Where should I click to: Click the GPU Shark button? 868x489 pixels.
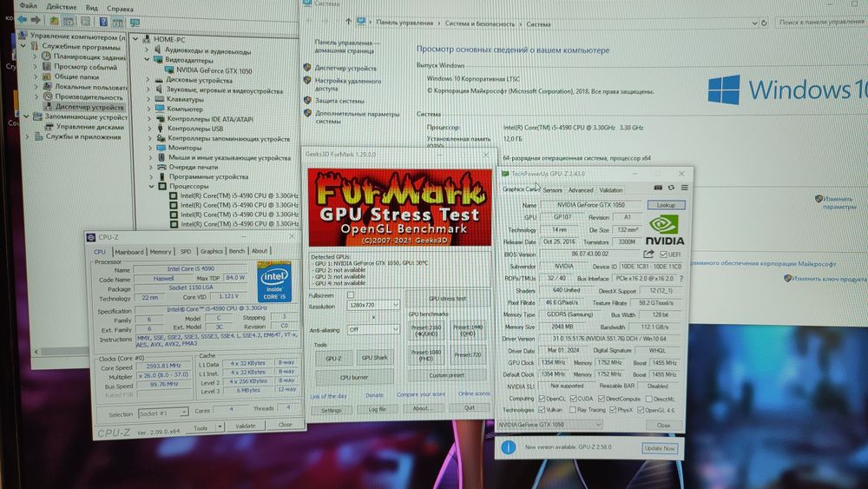click(x=375, y=358)
